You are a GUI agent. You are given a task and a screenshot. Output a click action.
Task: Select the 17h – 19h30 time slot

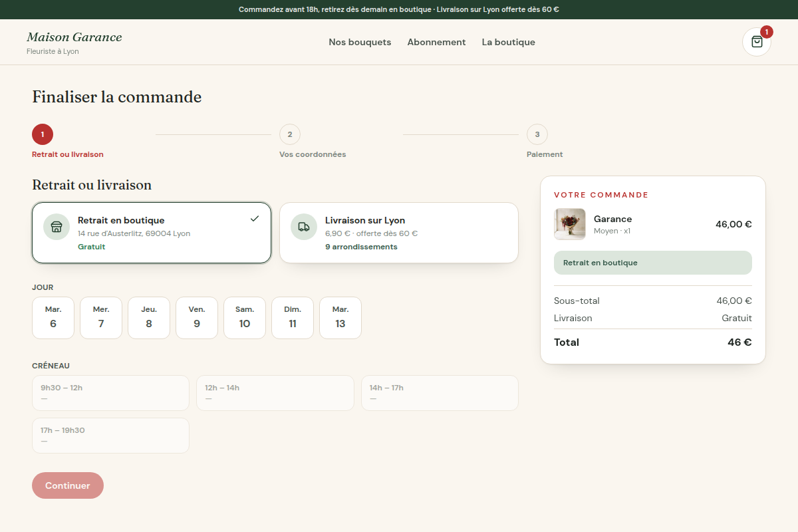[x=110, y=436]
